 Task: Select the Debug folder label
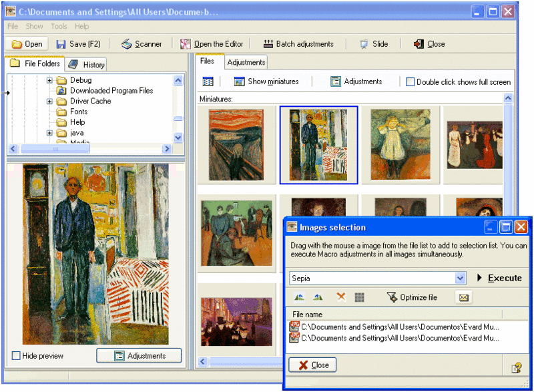[x=81, y=80]
